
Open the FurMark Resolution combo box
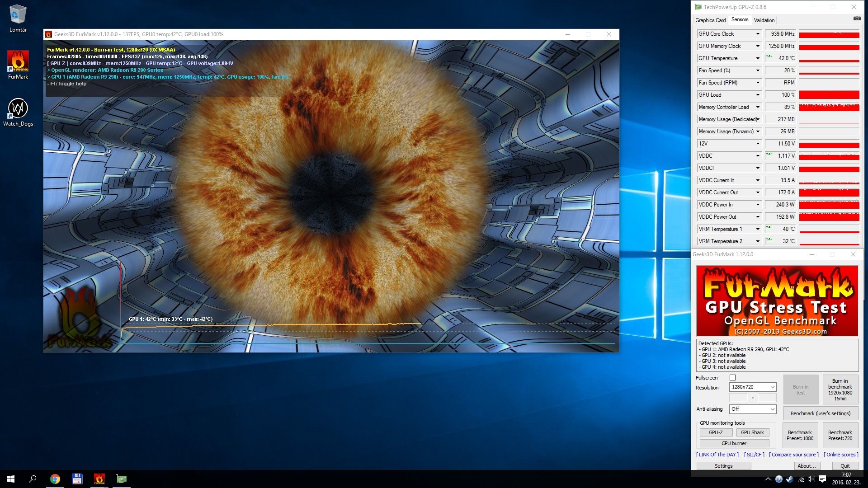coord(753,387)
